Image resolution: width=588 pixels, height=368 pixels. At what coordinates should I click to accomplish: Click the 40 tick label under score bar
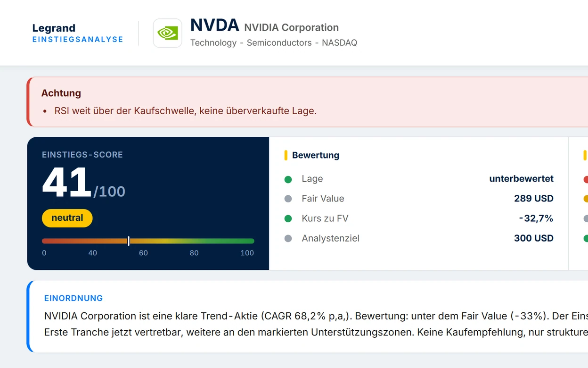click(93, 253)
